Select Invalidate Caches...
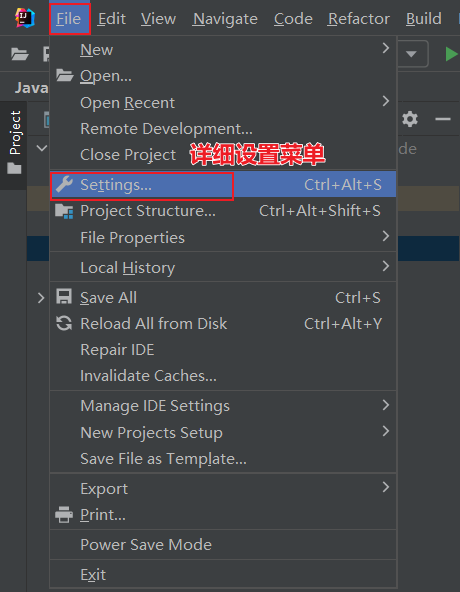Viewport: 460px width, 592px height. coord(223,376)
